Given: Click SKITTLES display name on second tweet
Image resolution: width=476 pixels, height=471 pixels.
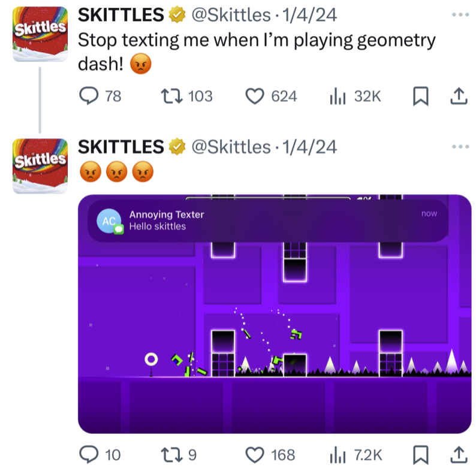Looking at the screenshot, I should [x=121, y=147].
